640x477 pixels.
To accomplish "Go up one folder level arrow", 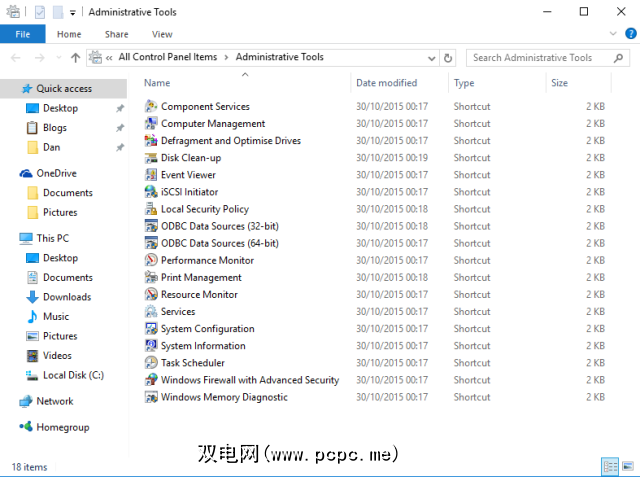I will (75, 58).
